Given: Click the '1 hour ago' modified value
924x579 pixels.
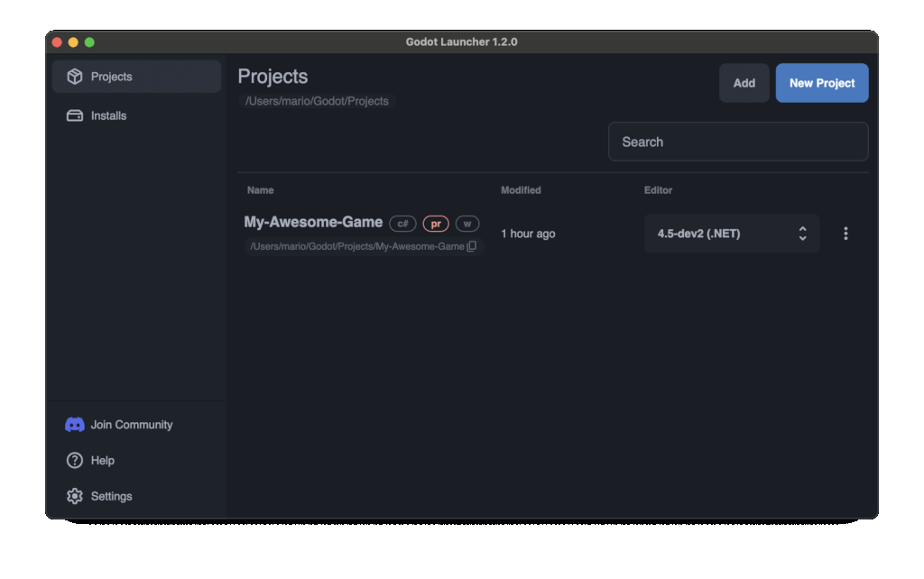Looking at the screenshot, I should pyautogui.click(x=528, y=234).
